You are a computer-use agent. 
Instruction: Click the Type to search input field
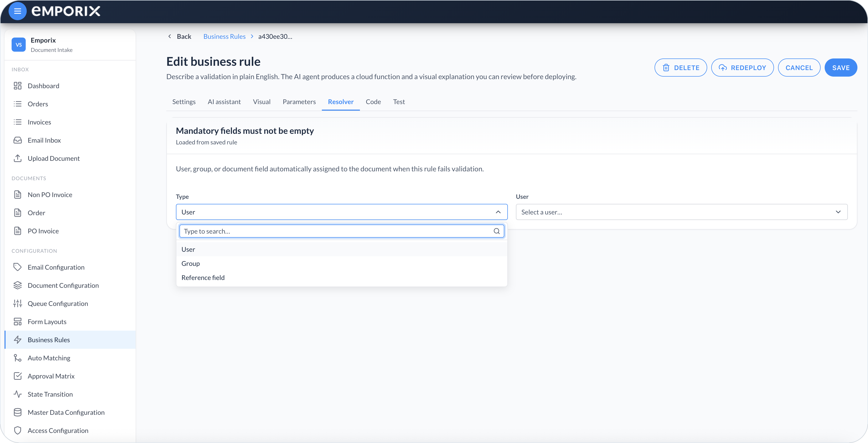(342, 231)
